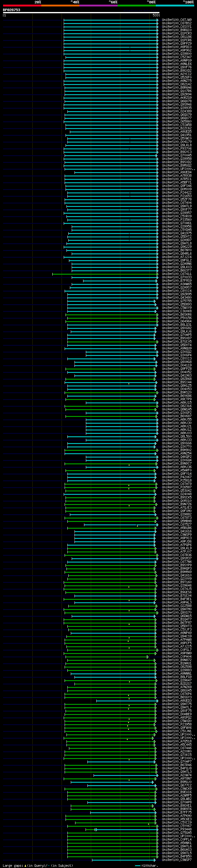Select label UniRef100_Q9SM37
The width and height of the screenshot is (197, 868).
click(177, 558)
